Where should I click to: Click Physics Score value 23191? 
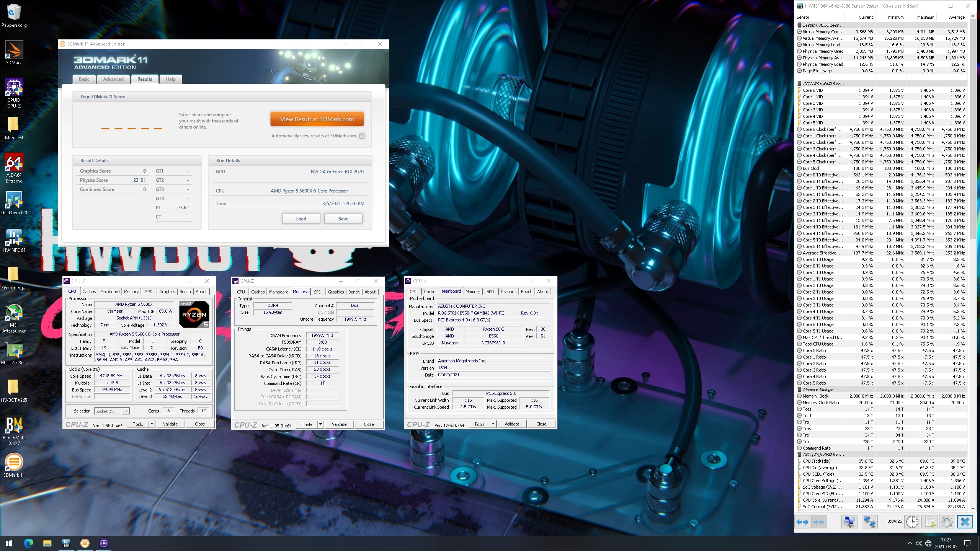[x=139, y=180]
